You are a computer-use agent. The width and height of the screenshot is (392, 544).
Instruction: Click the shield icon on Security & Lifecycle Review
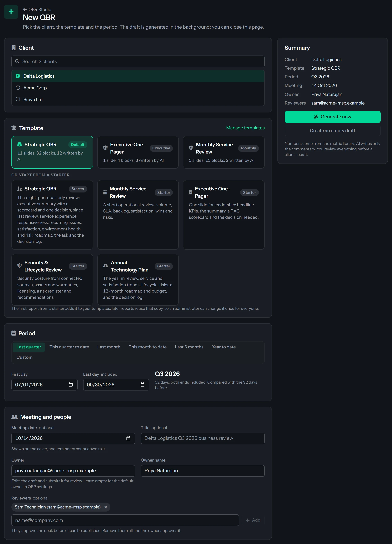click(x=19, y=266)
